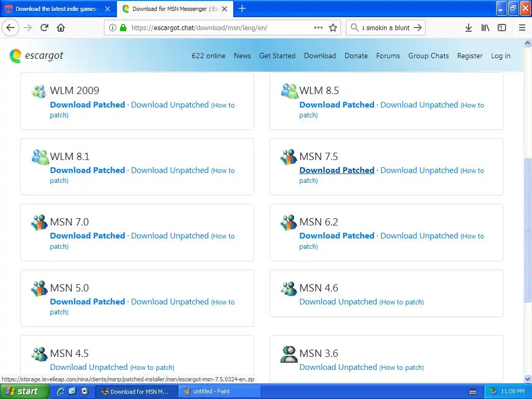Open the Download menu item
The height and width of the screenshot is (399, 532).
(320, 56)
